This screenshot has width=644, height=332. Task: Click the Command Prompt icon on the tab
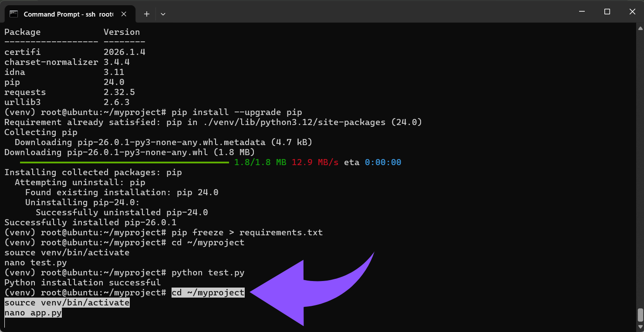coord(13,14)
